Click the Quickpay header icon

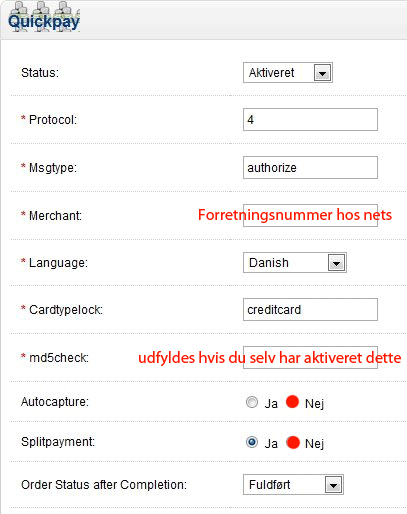click(44, 17)
